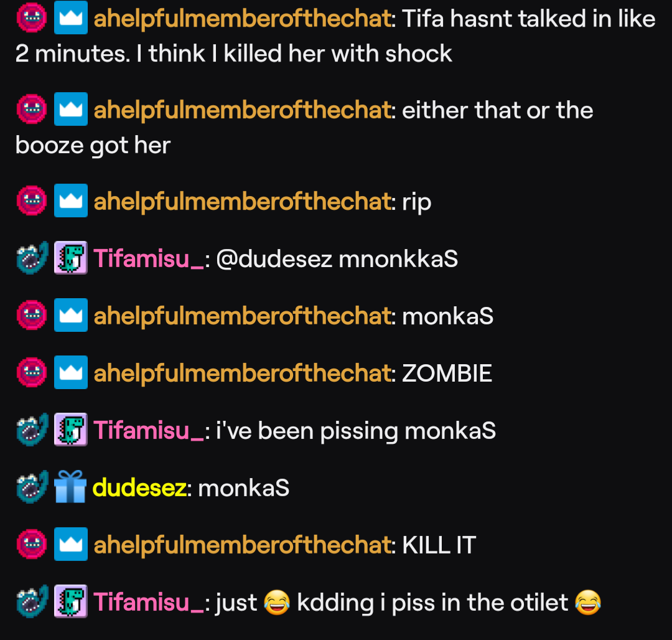Image resolution: width=672 pixels, height=640 pixels.
Task: Click the teal monster badge on last message
Action: point(32,601)
